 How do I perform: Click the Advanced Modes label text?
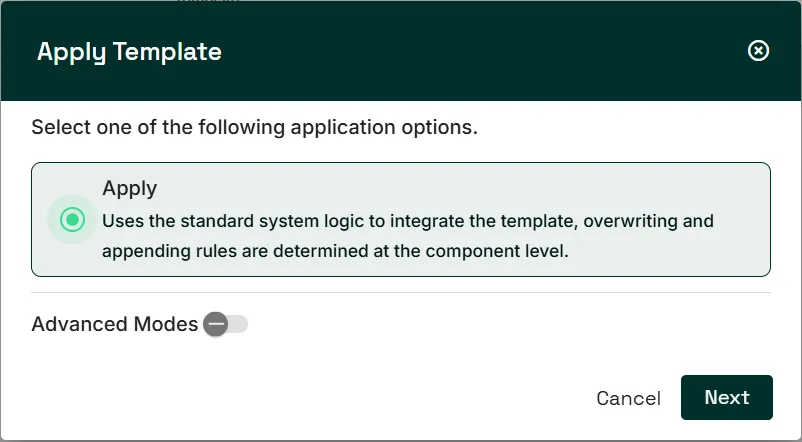coord(115,324)
